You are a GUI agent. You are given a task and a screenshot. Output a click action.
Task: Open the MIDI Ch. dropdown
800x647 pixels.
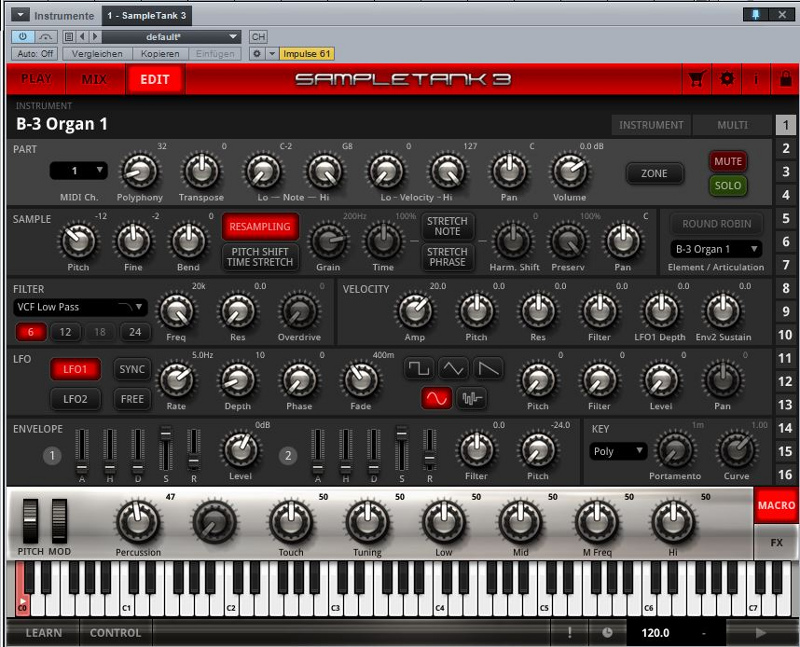tap(78, 171)
